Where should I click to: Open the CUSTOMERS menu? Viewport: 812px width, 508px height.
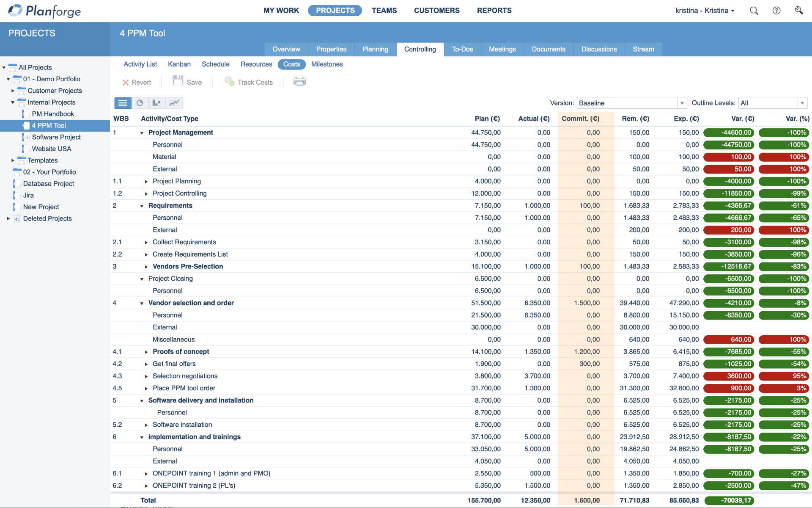pos(436,11)
